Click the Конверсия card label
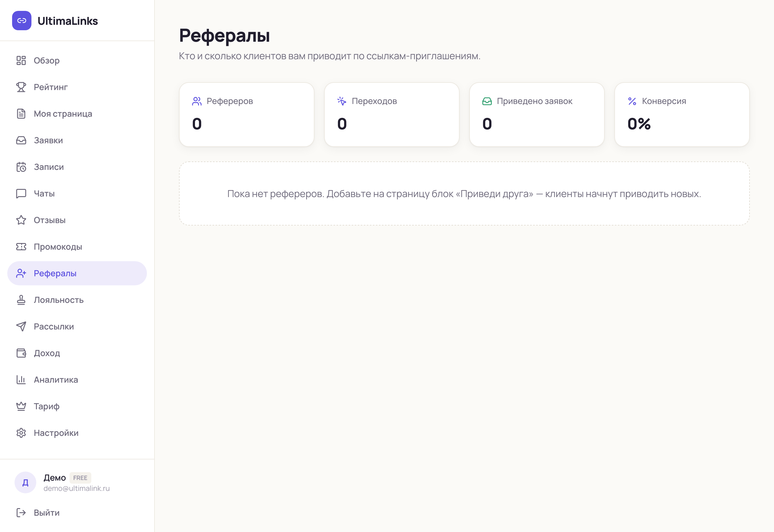The height and width of the screenshot is (532, 774). point(664,101)
